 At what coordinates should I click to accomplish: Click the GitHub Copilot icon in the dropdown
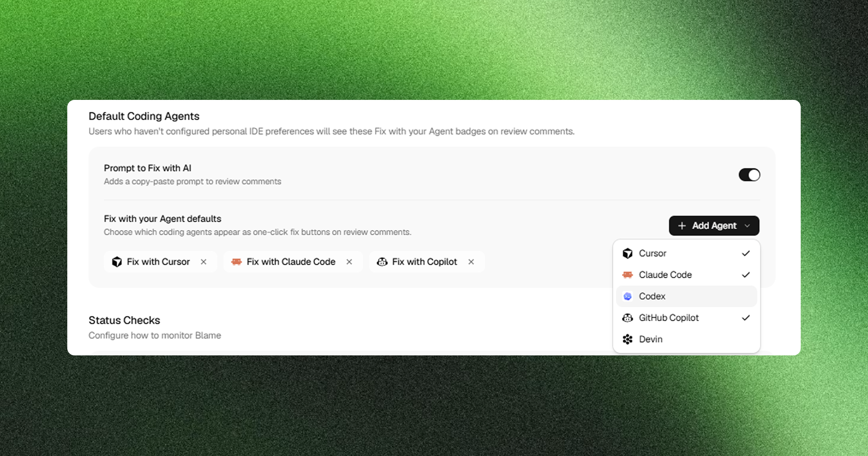tap(627, 318)
